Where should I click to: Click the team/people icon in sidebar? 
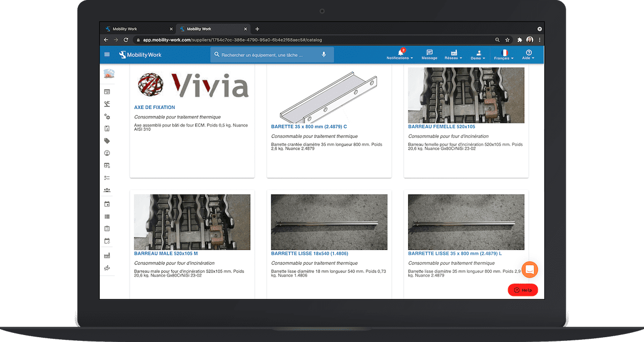click(107, 190)
